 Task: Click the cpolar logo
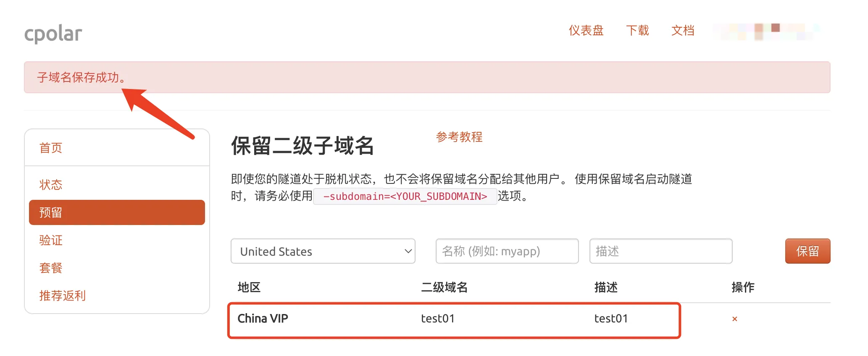(53, 34)
